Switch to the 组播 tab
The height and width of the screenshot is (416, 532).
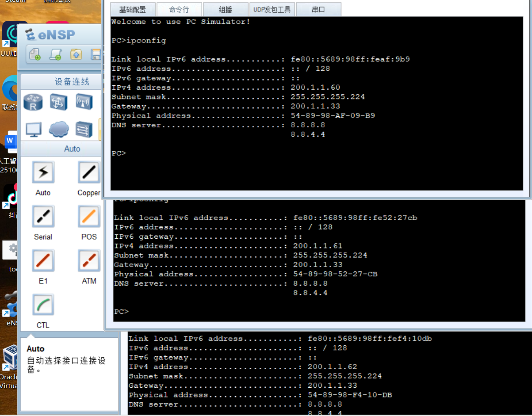coord(226,9)
